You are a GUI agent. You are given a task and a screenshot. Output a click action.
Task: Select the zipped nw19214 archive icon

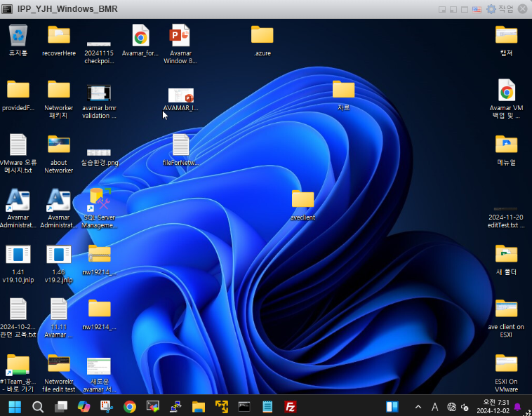[100, 254]
